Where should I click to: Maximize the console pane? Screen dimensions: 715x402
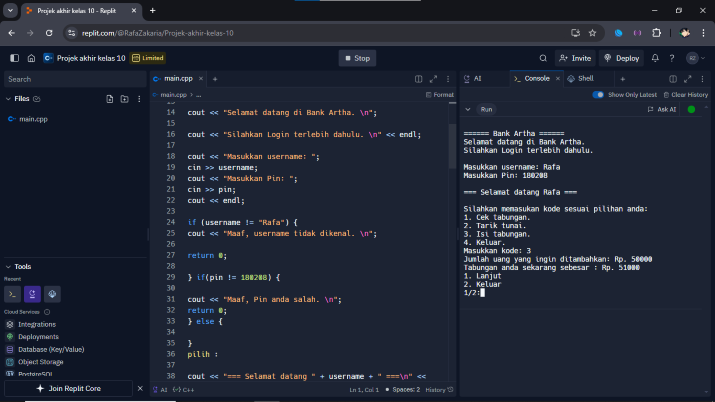690,78
